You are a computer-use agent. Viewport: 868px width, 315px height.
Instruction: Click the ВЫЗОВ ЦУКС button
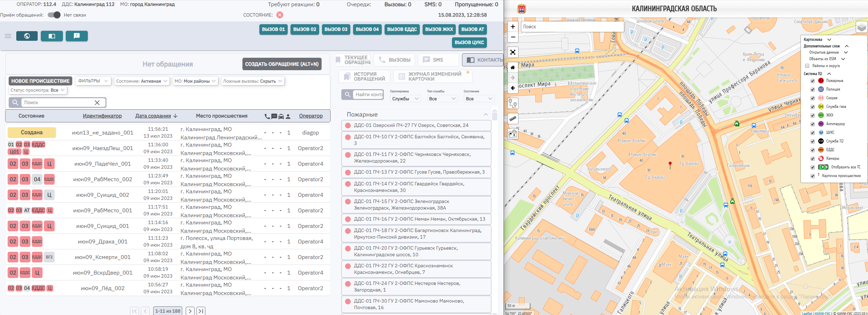[x=469, y=43]
